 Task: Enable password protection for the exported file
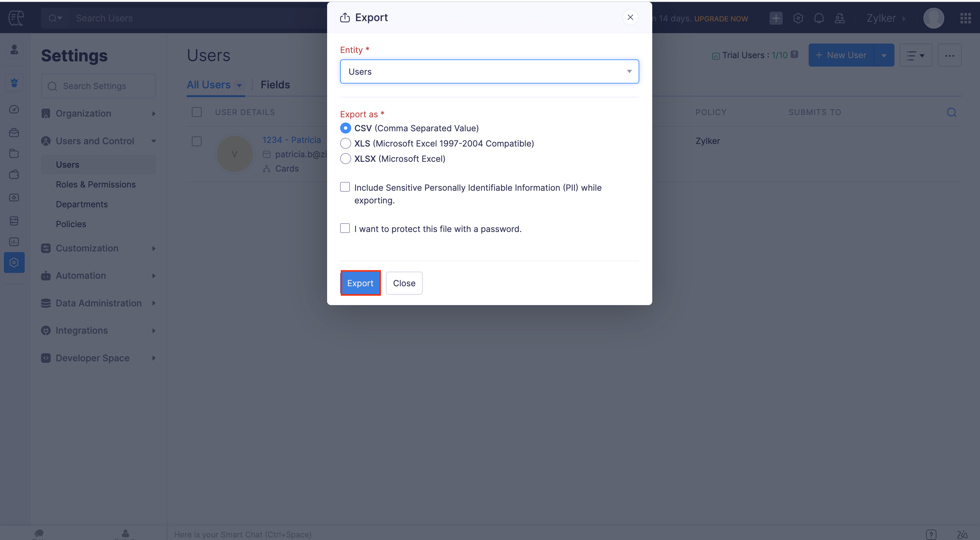(345, 228)
